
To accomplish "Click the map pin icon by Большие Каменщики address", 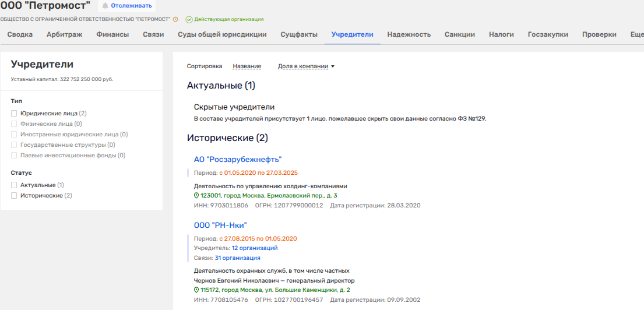I will (x=196, y=290).
